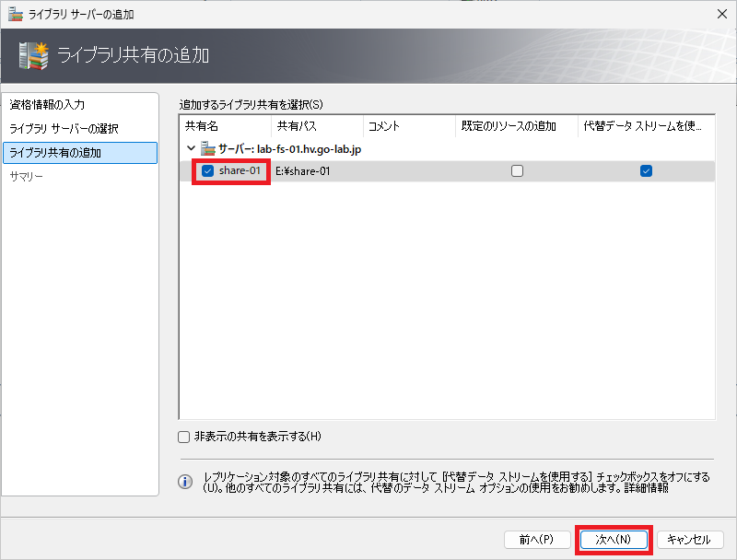
Task: Open the 詳細情報 link
Action: pos(647,488)
